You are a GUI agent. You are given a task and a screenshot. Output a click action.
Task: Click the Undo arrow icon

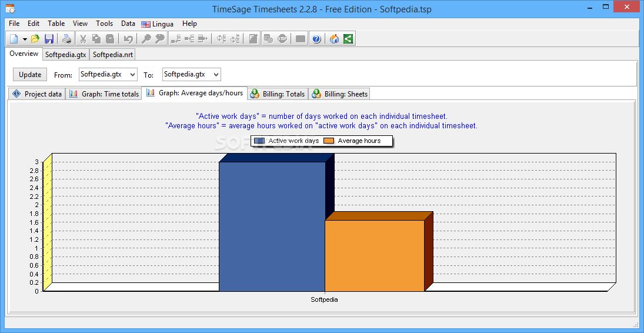pyautogui.click(x=128, y=39)
